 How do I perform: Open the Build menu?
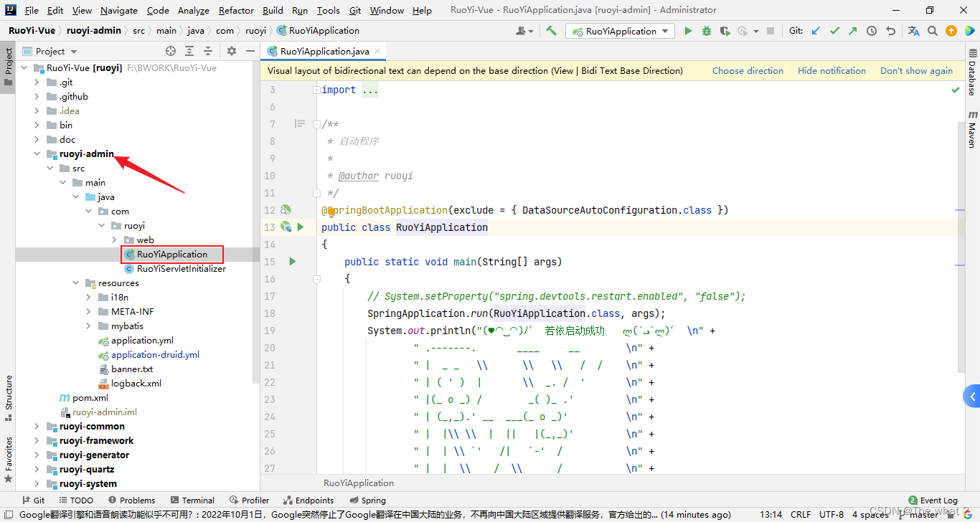pyautogui.click(x=273, y=10)
